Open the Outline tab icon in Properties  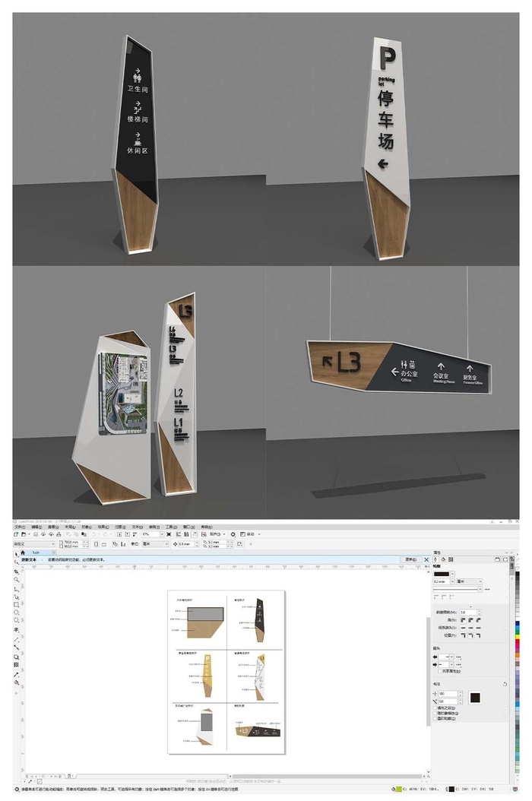pyautogui.click(x=435, y=559)
